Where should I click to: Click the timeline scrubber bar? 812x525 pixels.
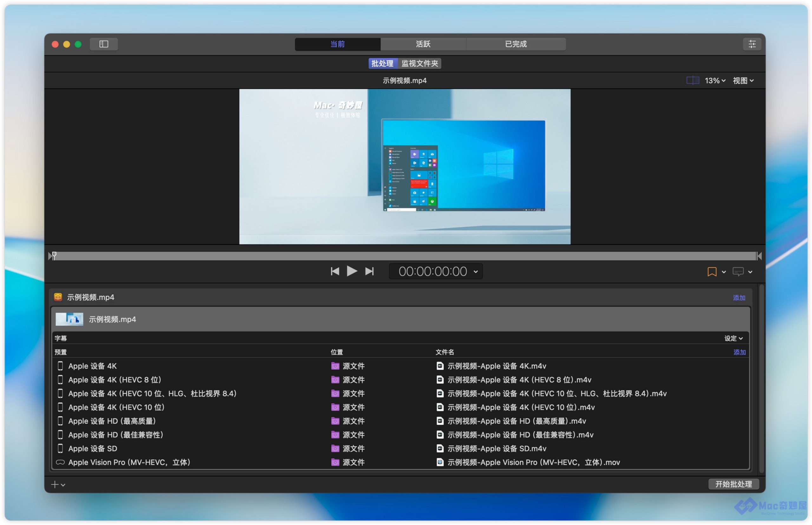[405, 256]
